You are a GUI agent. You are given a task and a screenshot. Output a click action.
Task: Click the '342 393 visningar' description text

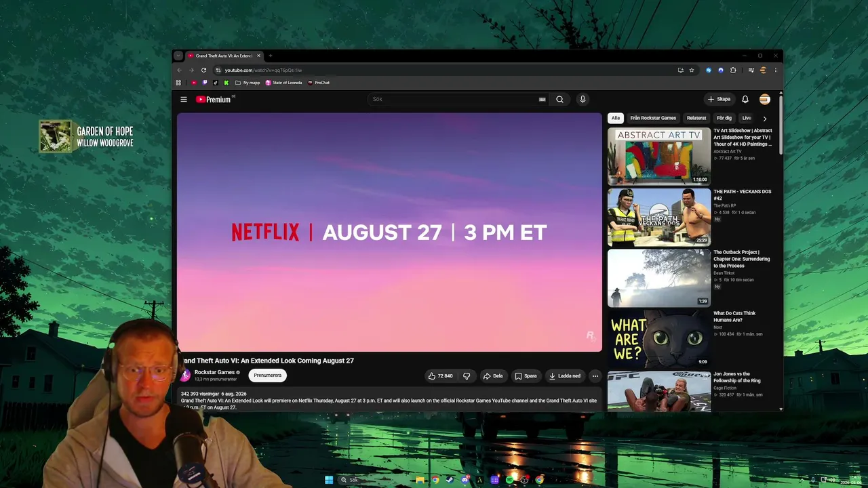point(199,394)
